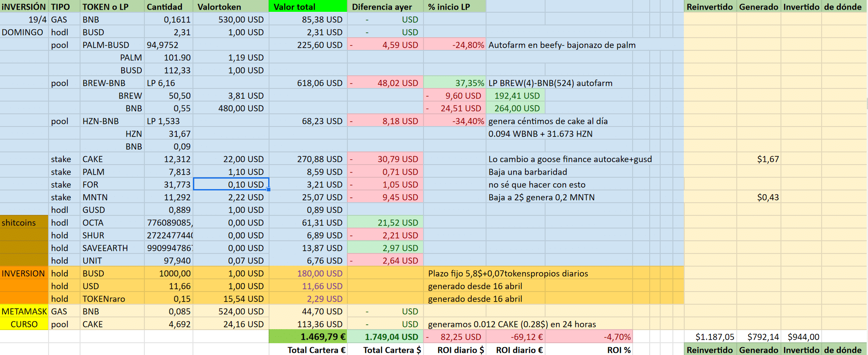Screen dimensions: 868x355
Task: Select the '$1,67' Generado cell
Action: [x=759, y=159]
